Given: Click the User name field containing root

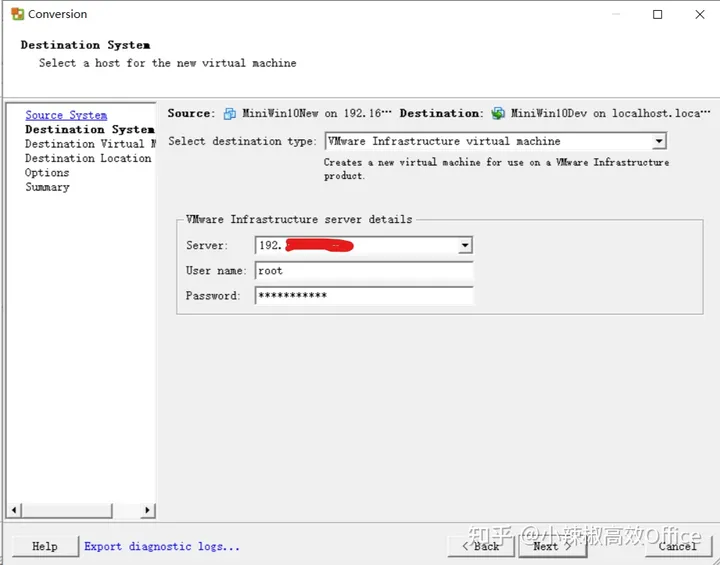Looking at the screenshot, I should (x=364, y=271).
